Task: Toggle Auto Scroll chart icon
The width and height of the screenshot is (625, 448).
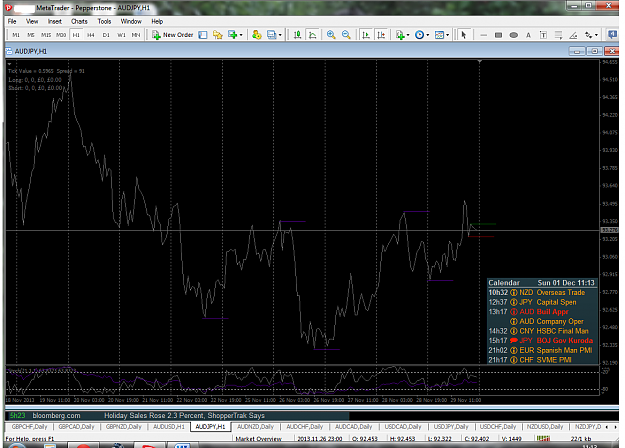Action: click(366, 35)
